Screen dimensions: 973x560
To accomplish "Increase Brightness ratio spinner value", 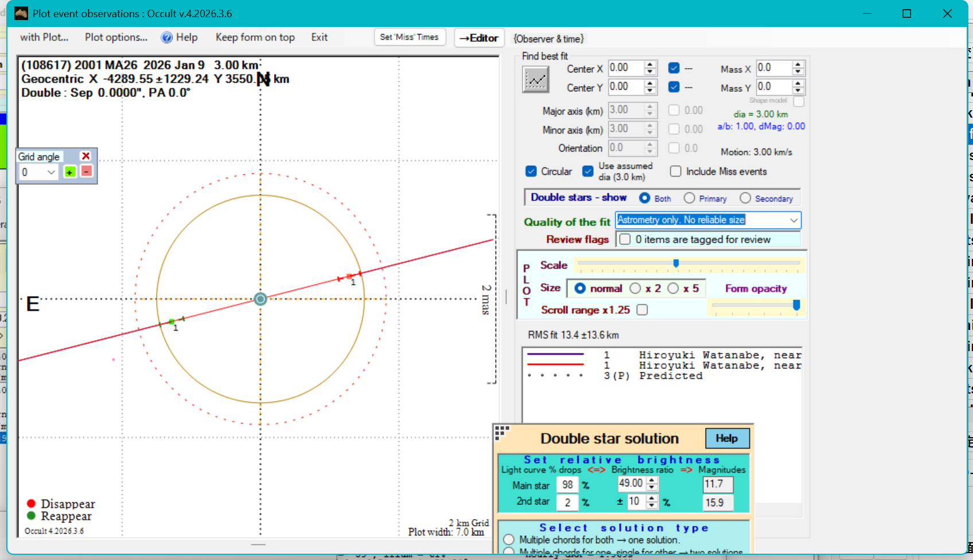I will (652, 480).
